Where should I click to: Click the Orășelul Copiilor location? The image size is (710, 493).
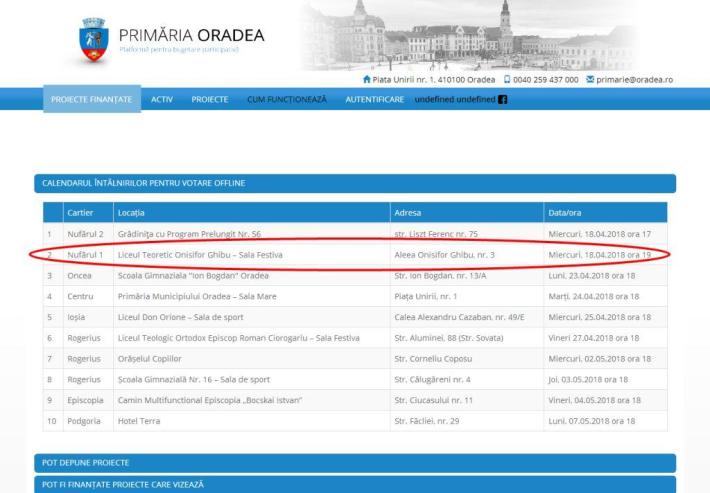point(149,359)
